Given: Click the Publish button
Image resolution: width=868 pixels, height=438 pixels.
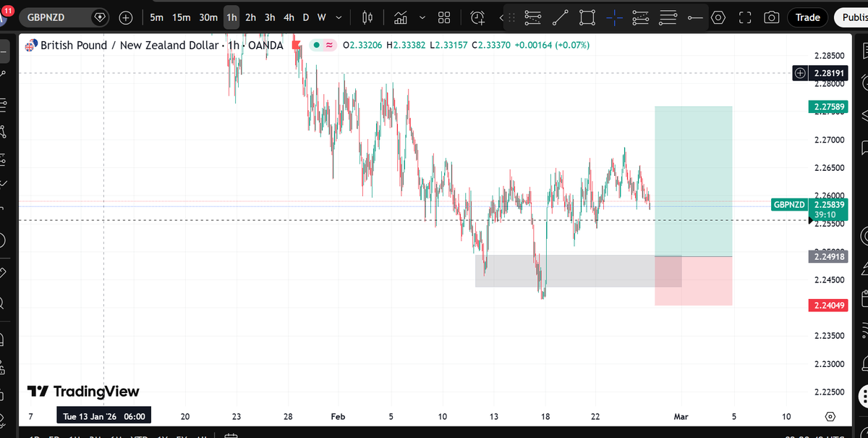Looking at the screenshot, I should (851, 17).
